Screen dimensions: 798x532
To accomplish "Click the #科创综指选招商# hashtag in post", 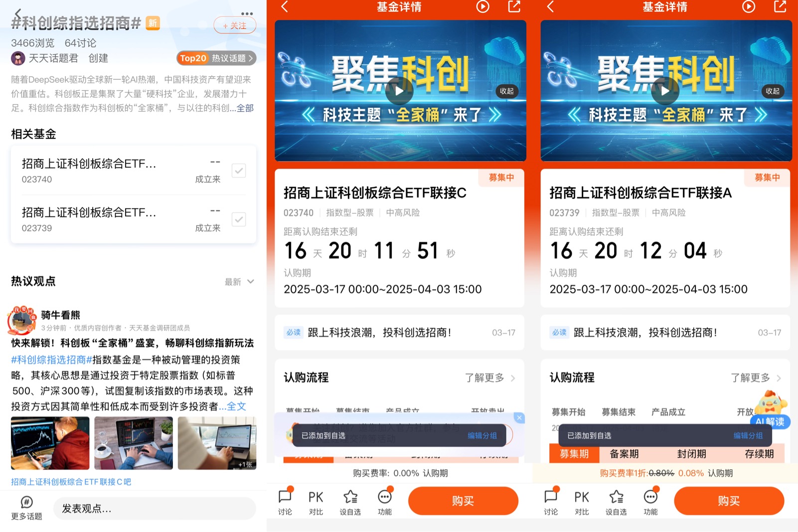I will coord(52,360).
